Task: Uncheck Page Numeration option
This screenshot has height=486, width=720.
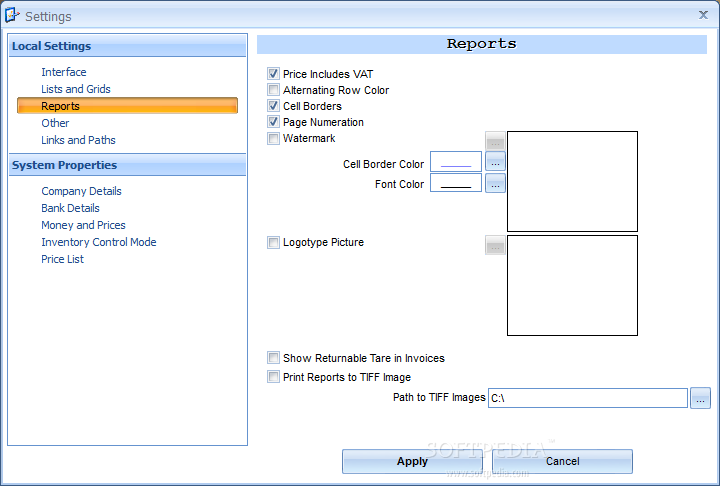Action: click(x=273, y=122)
